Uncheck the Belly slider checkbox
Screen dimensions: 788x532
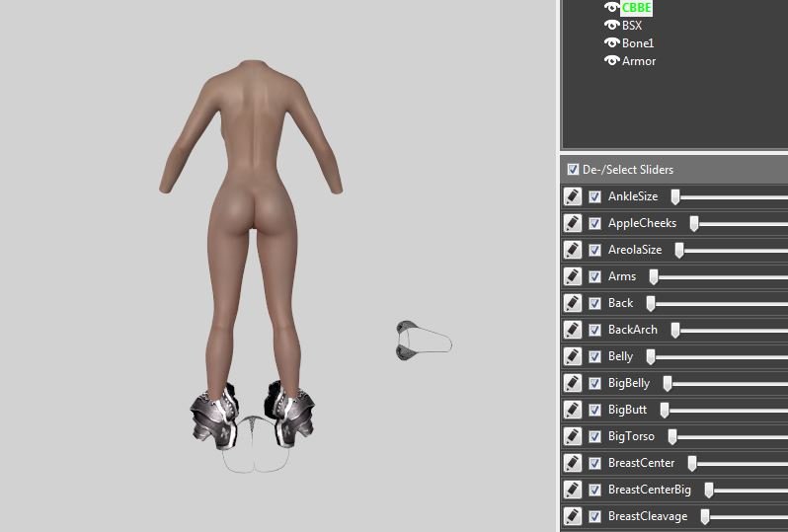coord(594,356)
